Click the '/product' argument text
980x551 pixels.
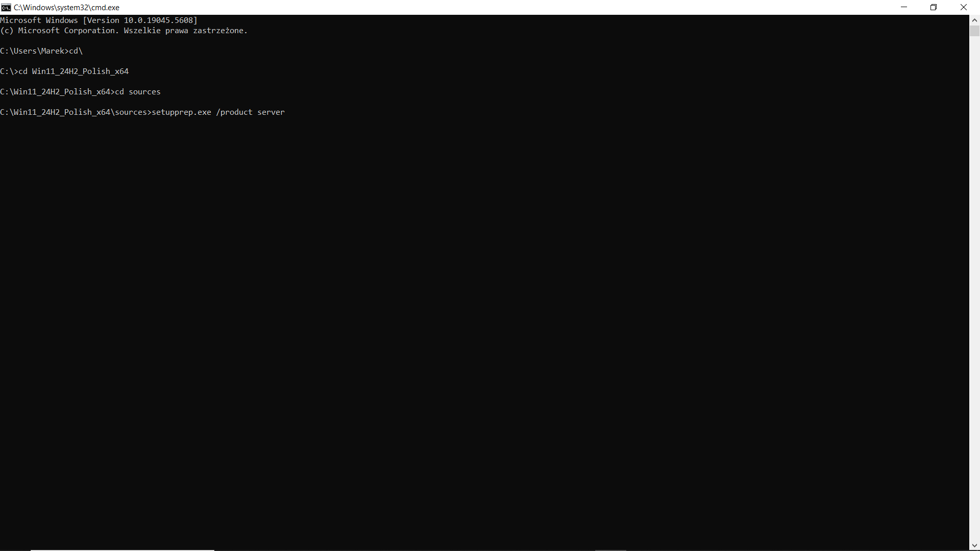point(234,112)
